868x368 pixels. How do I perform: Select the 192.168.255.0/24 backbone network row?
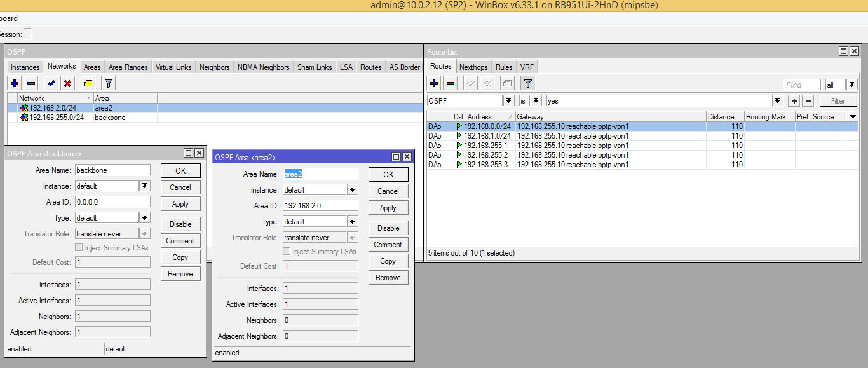pos(56,118)
